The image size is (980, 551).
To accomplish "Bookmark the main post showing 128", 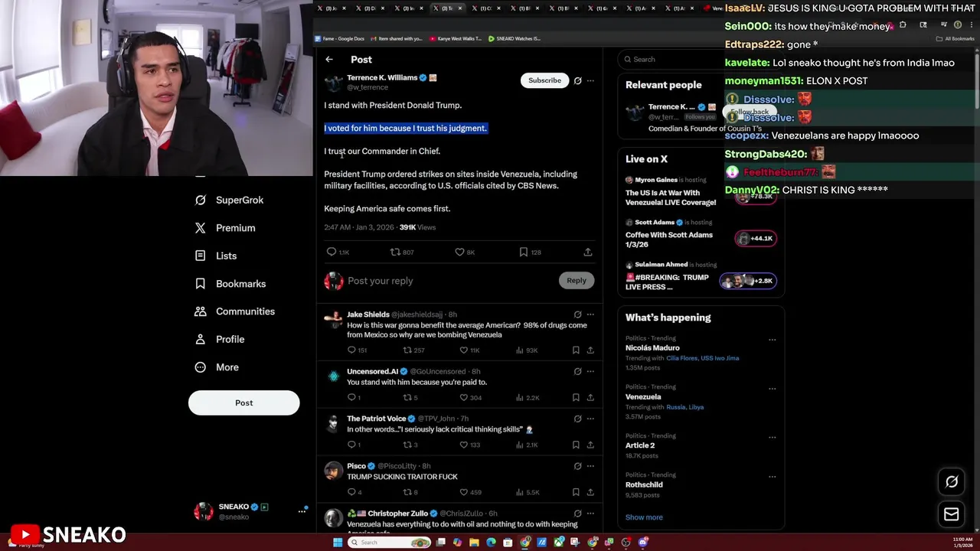I will point(524,252).
